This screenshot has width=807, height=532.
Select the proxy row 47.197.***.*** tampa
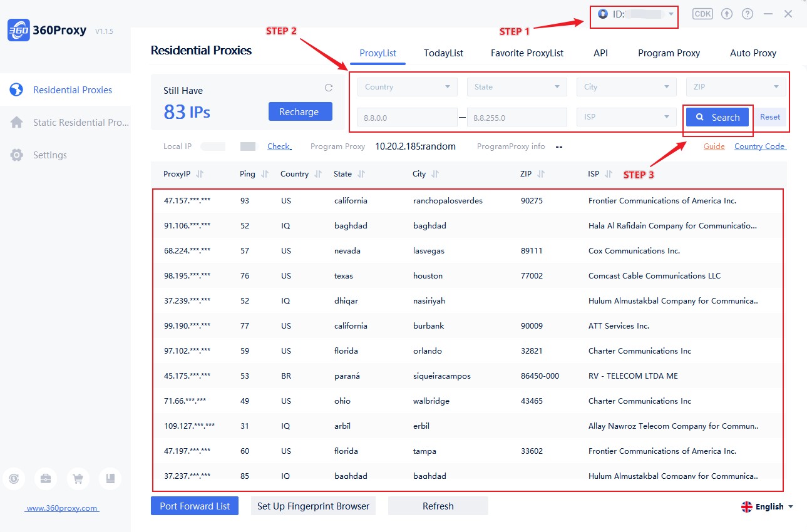[x=468, y=451]
